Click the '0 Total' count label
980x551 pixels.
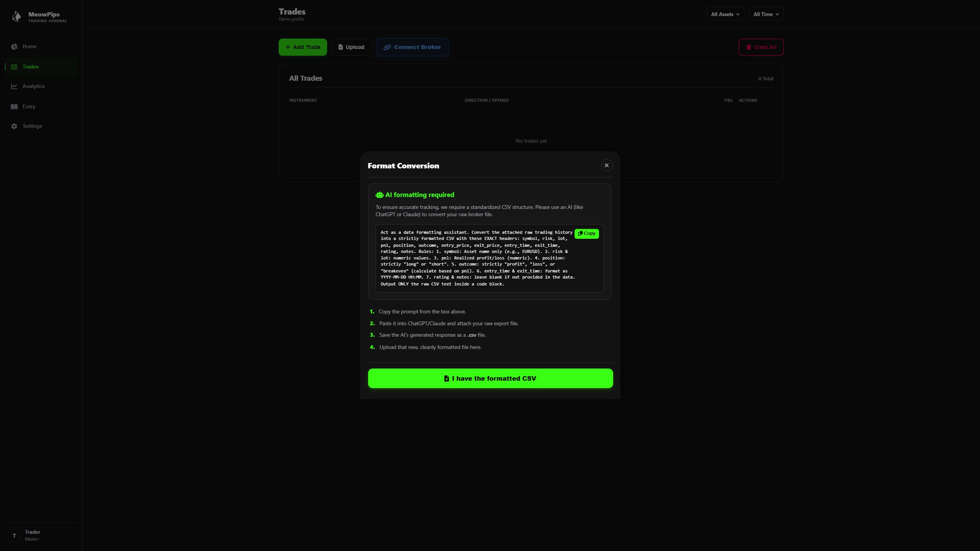(x=766, y=79)
